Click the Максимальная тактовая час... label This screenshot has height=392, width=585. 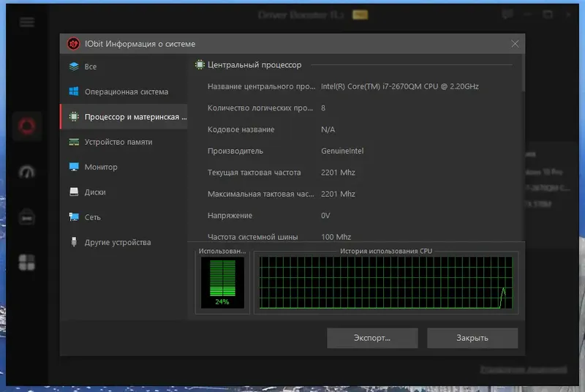[x=261, y=194]
